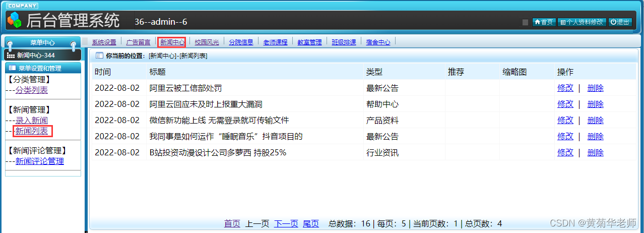This screenshot has width=644, height=233.
Task: Open the 宿舍中心 top menu
Action: (378, 42)
